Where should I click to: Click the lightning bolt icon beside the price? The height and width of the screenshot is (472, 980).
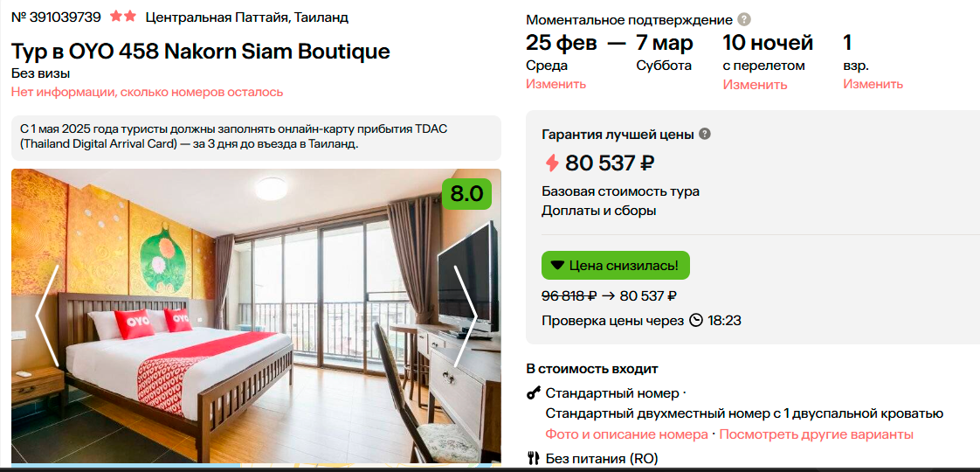pyautogui.click(x=552, y=163)
